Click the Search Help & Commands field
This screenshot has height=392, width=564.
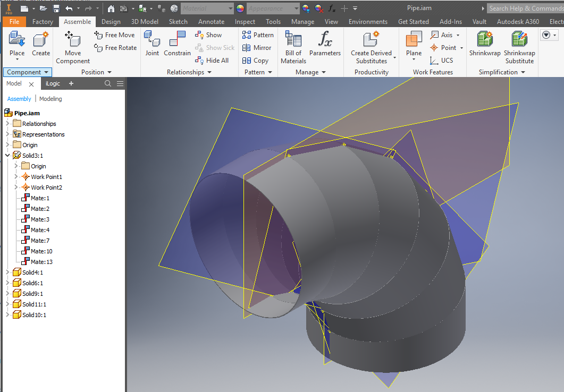click(x=526, y=8)
